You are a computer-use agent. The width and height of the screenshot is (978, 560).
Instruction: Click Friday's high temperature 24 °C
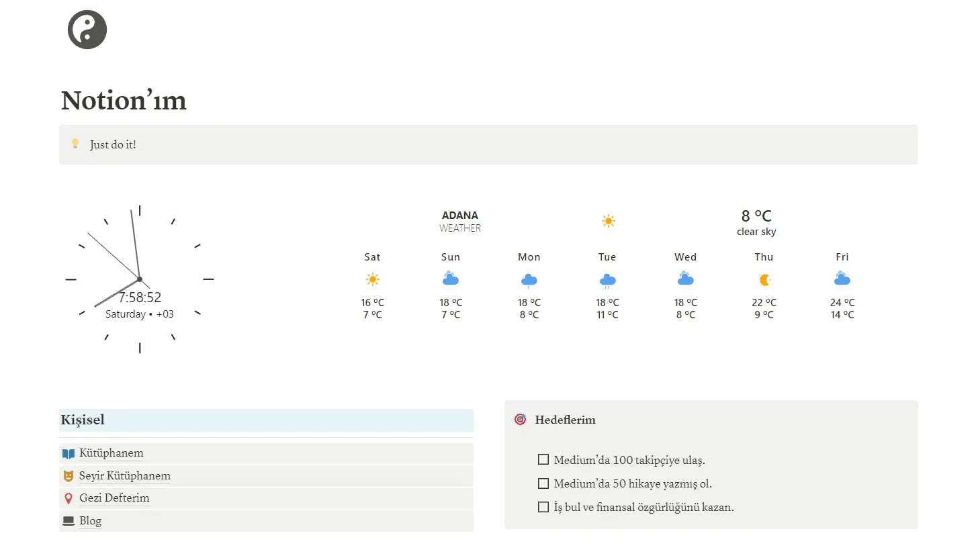tap(842, 303)
